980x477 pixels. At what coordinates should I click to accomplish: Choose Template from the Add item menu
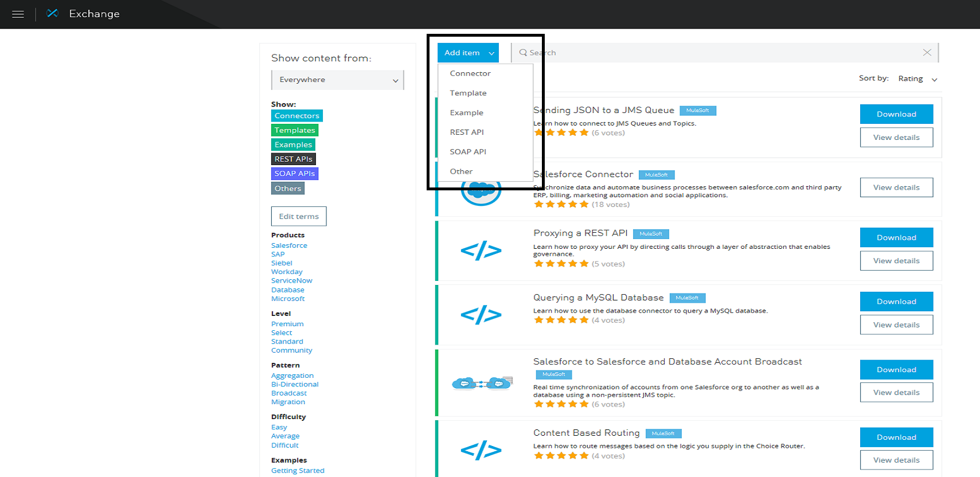(x=468, y=93)
